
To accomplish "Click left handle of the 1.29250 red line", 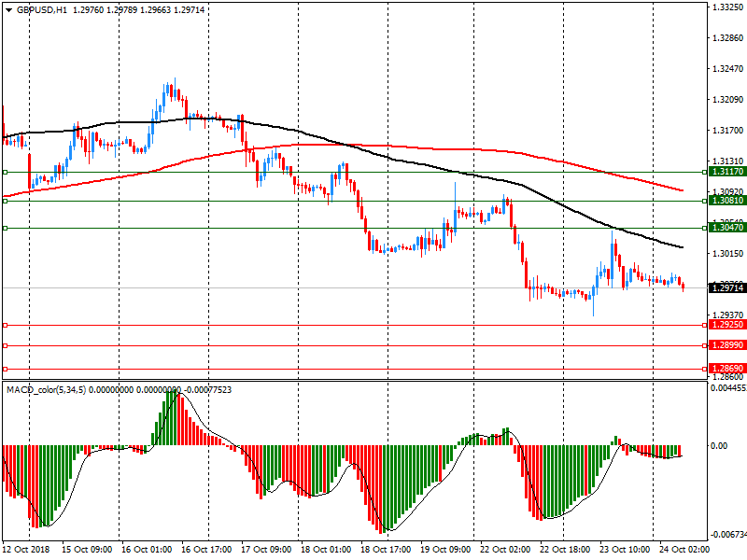I will [x=5, y=325].
